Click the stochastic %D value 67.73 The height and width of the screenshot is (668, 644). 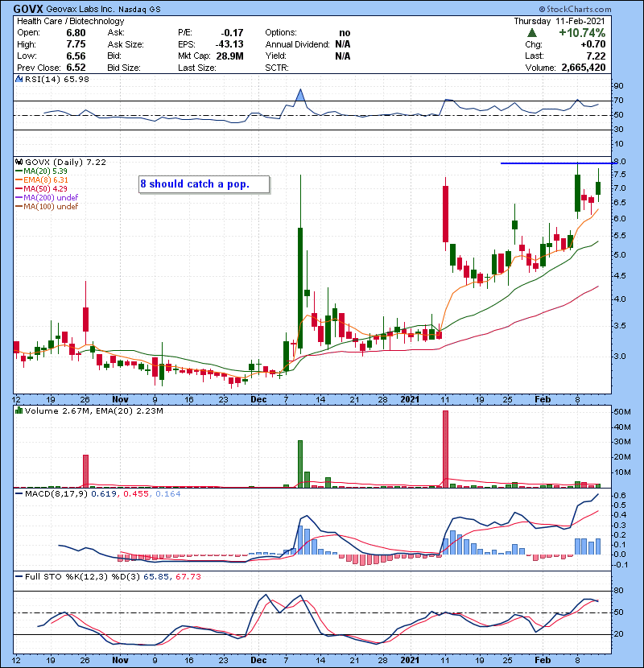click(x=188, y=577)
